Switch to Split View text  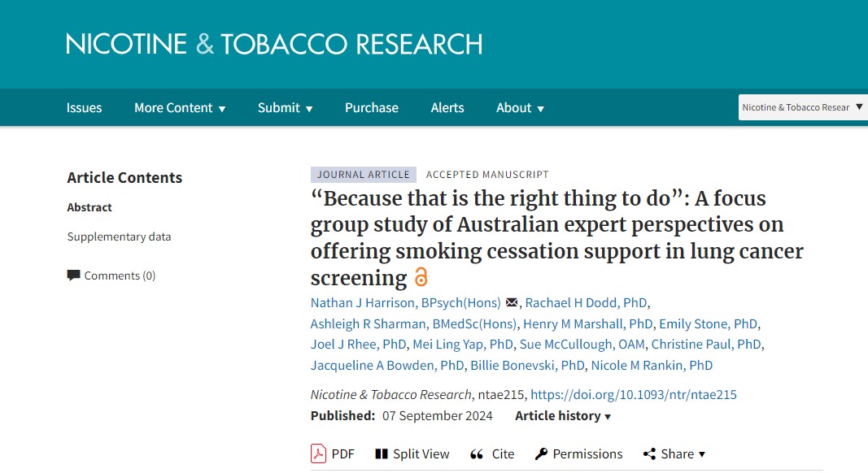[x=421, y=454]
